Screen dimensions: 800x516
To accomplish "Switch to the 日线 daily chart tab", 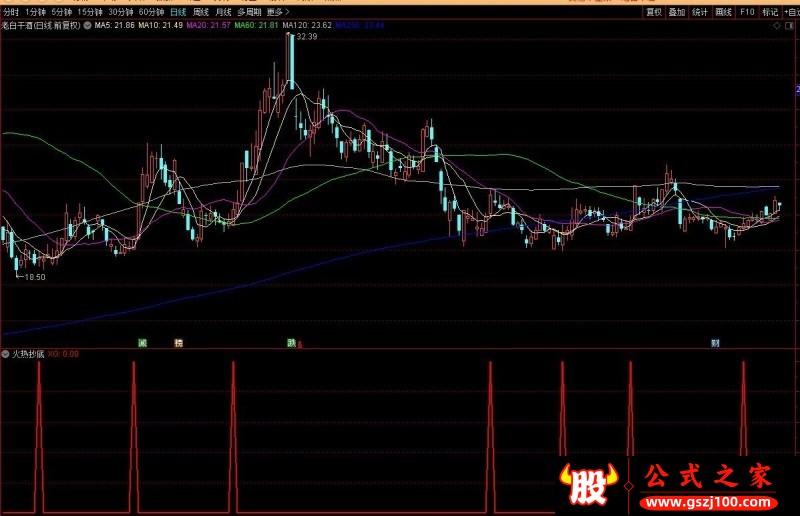I will click(x=178, y=12).
